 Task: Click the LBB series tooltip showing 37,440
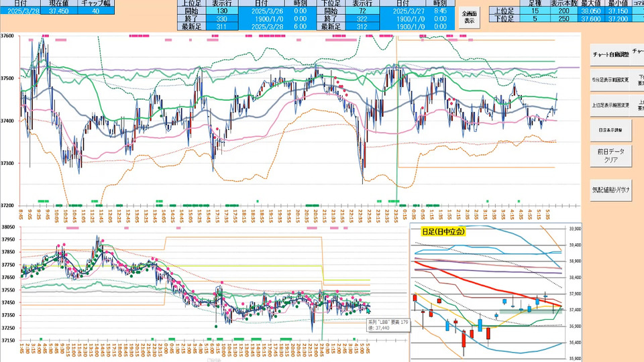click(x=388, y=325)
